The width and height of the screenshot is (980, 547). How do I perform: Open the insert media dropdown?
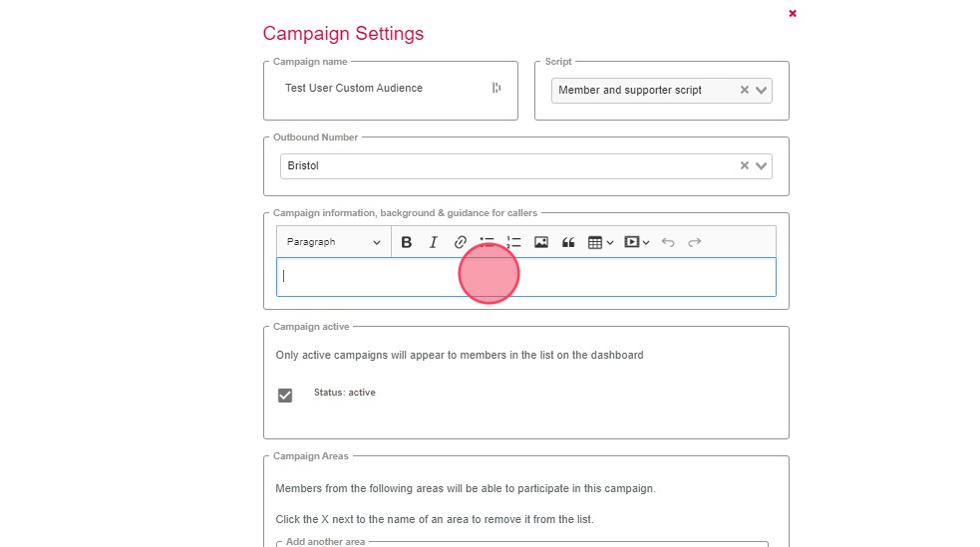pyautogui.click(x=636, y=242)
